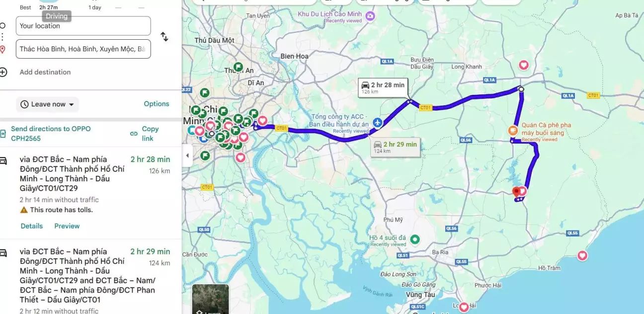Click the Your location input field
This screenshot has height=314, width=644.
point(83,26)
